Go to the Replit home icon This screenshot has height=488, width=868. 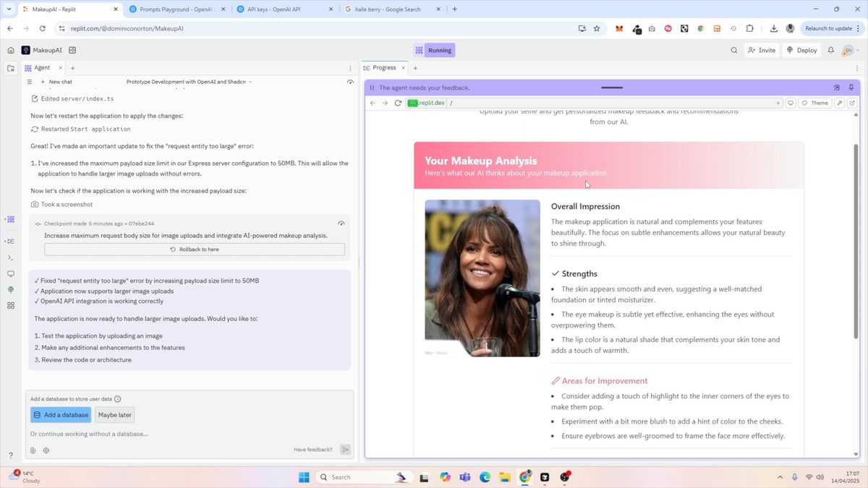click(x=10, y=51)
